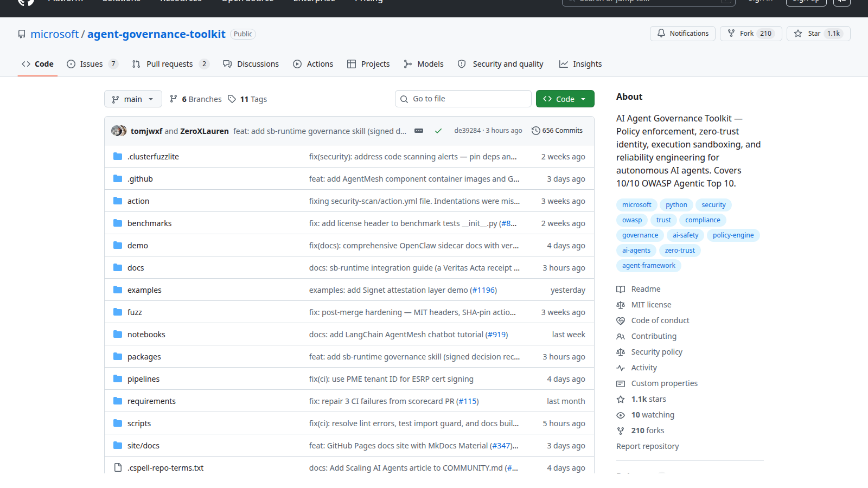Select the zero-trust topic tag
Screen dimensions: 868x488
[680, 251]
